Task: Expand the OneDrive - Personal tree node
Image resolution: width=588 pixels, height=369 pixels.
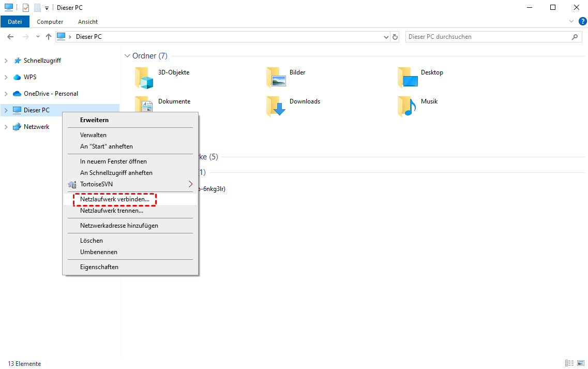Action: pyautogui.click(x=6, y=94)
